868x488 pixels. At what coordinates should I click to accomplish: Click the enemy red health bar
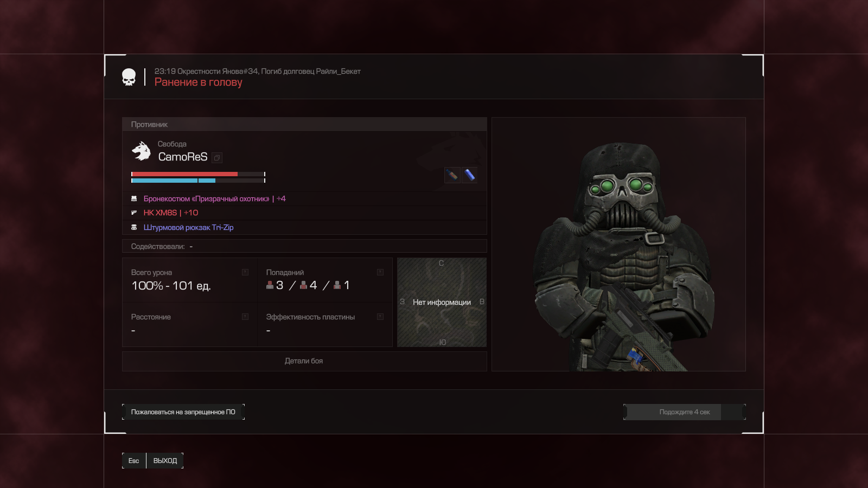tap(198, 174)
